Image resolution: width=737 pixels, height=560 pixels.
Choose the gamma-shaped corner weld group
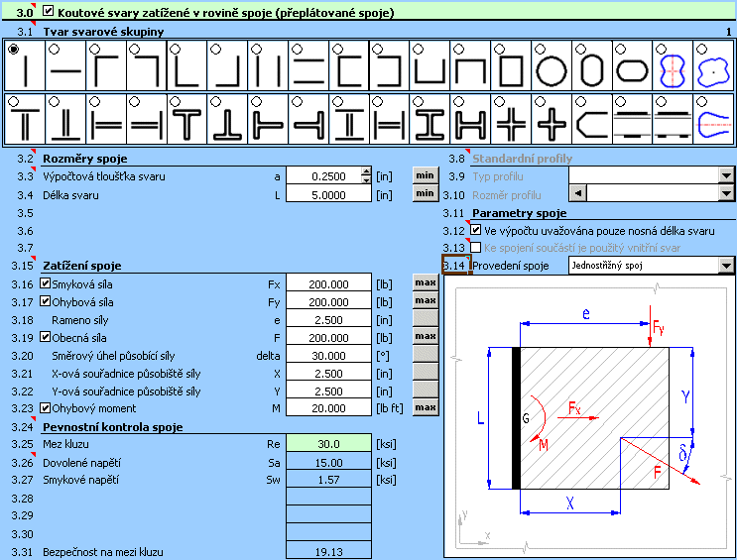coord(95,49)
